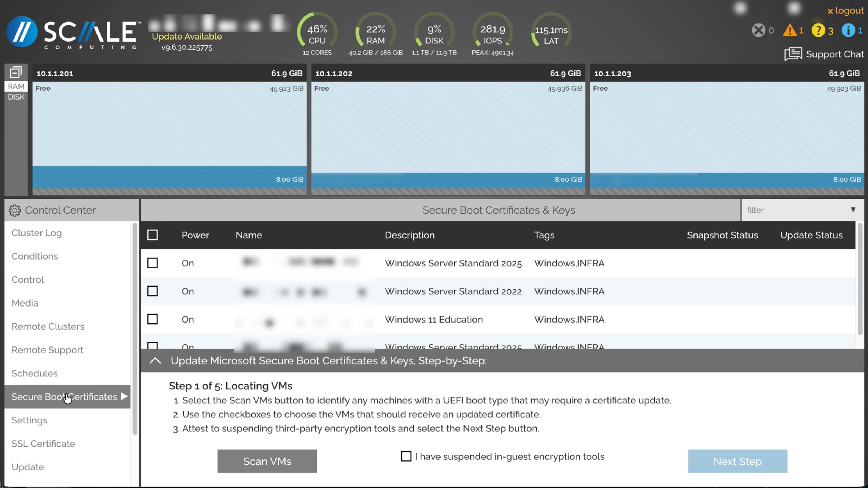Open the DISK usage gauge
Screen dimensions: 868x490
434,34
